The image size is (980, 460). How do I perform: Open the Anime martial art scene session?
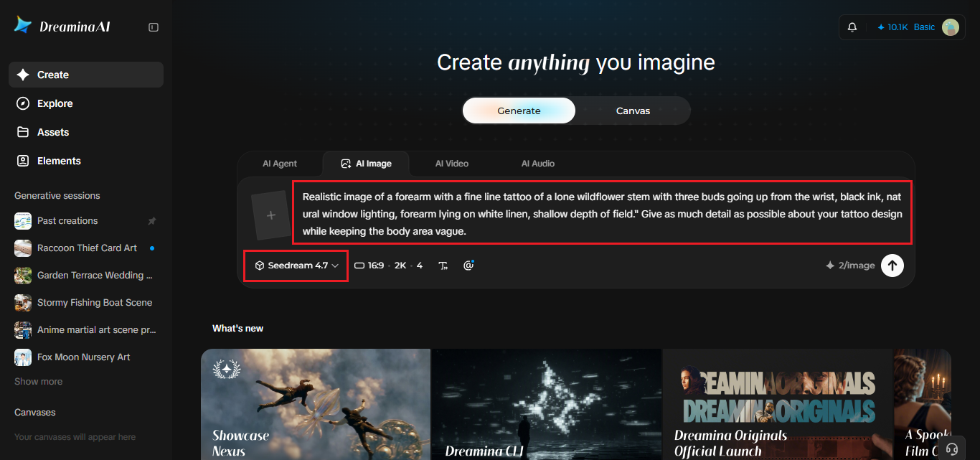pyautogui.click(x=86, y=330)
